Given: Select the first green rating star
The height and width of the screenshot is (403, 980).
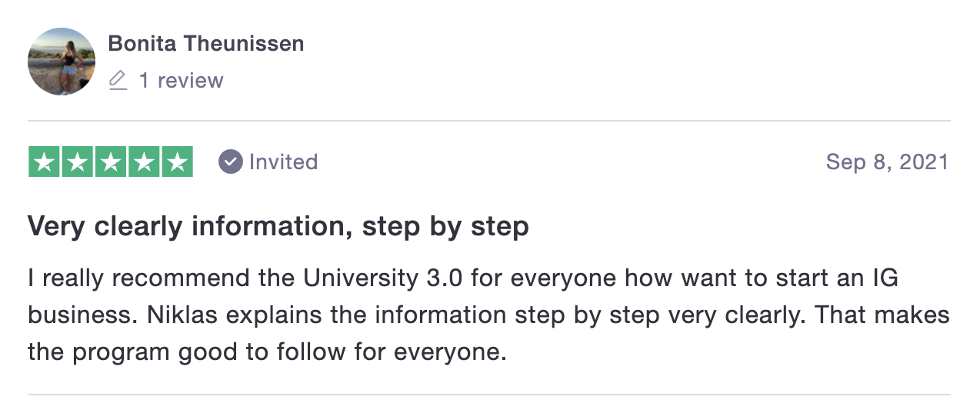Looking at the screenshot, I should [44, 162].
